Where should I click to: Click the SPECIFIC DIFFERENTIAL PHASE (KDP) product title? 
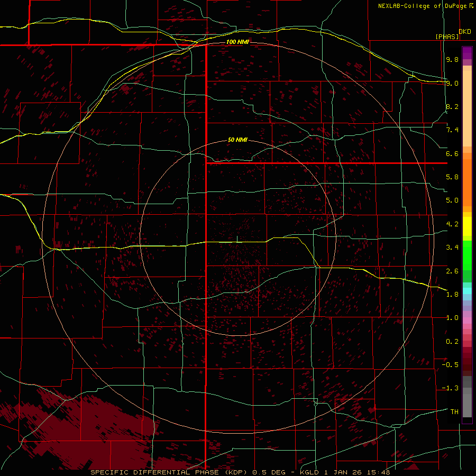[169, 472]
